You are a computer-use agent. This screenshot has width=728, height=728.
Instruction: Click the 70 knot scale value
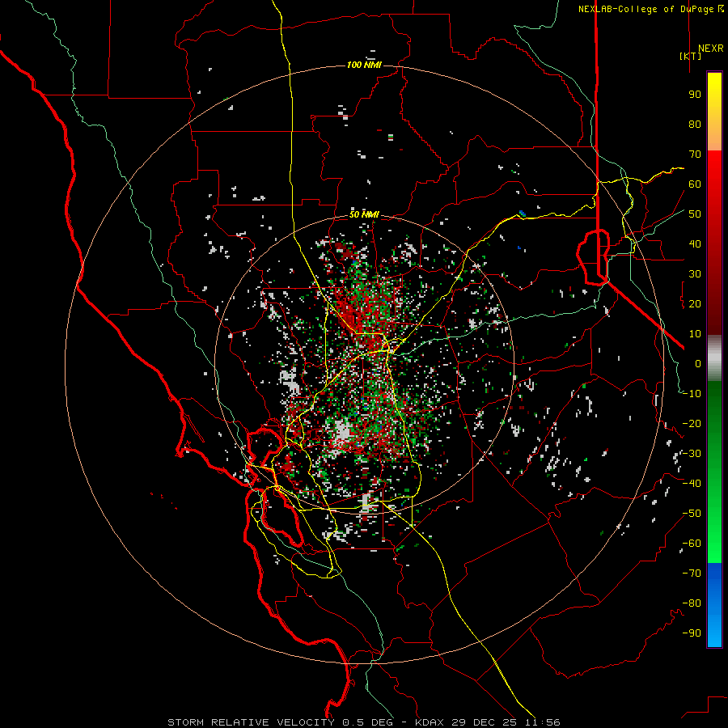pyautogui.click(x=695, y=154)
